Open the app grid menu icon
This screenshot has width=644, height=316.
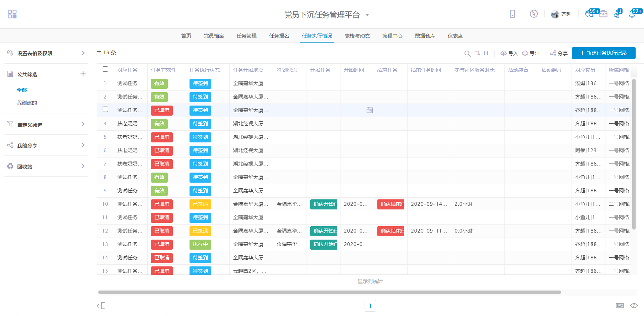(x=12, y=14)
